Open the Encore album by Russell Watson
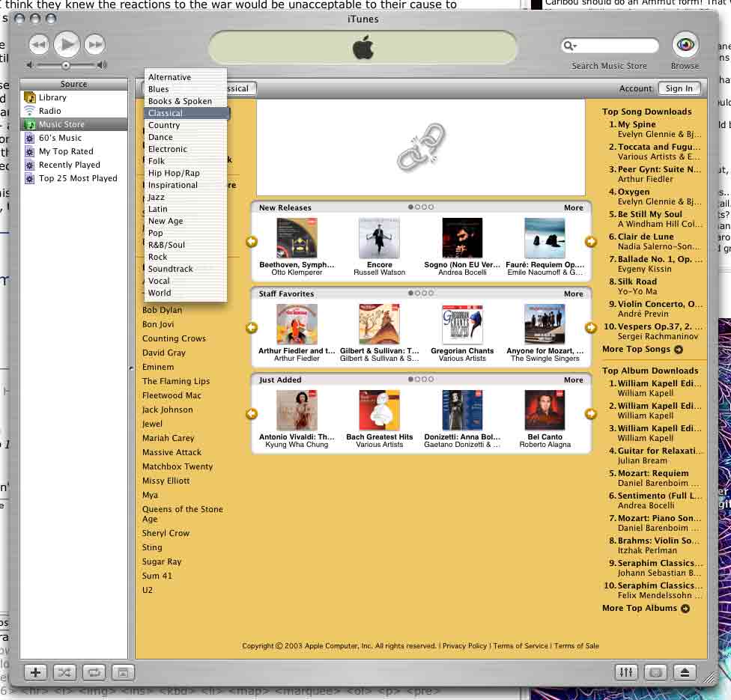Viewport: 731px width, 700px height. point(380,238)
